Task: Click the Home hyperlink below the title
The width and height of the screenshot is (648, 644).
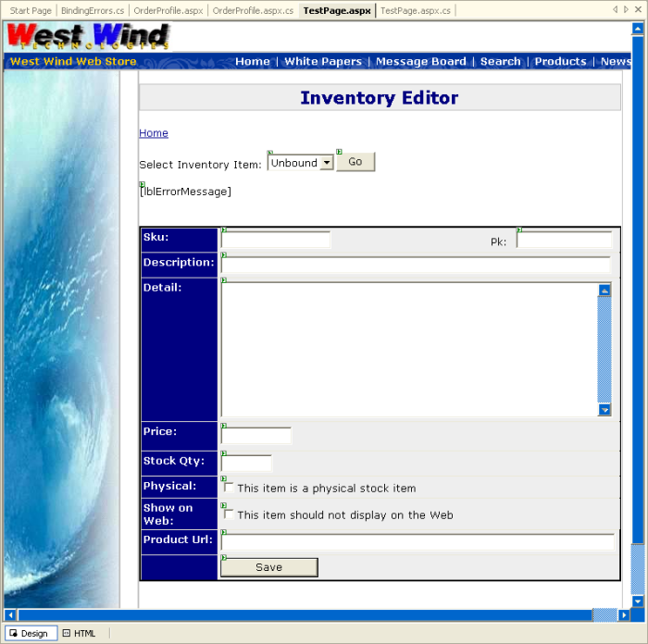Action: (154, 133)
